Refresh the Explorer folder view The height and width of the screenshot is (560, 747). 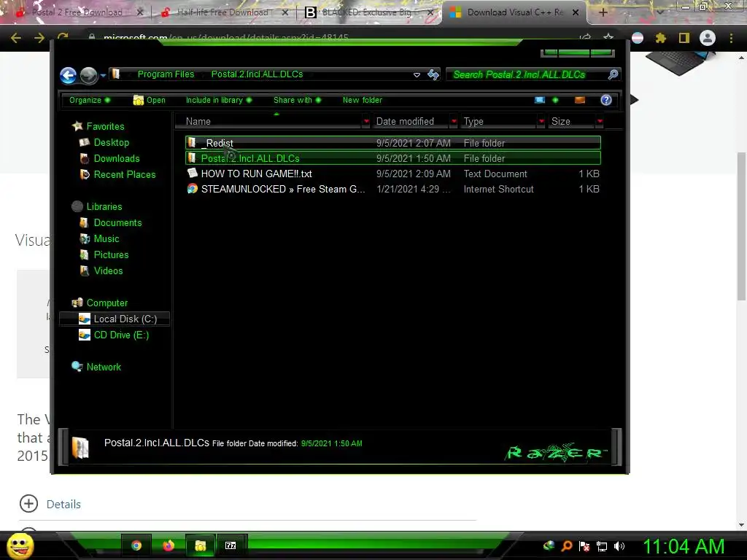[x=433, y=74]
